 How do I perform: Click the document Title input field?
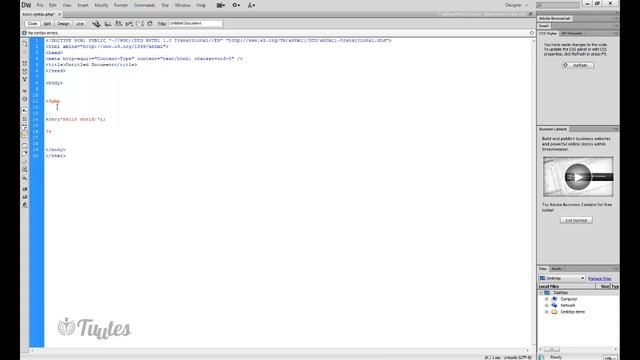pos(196,23)
